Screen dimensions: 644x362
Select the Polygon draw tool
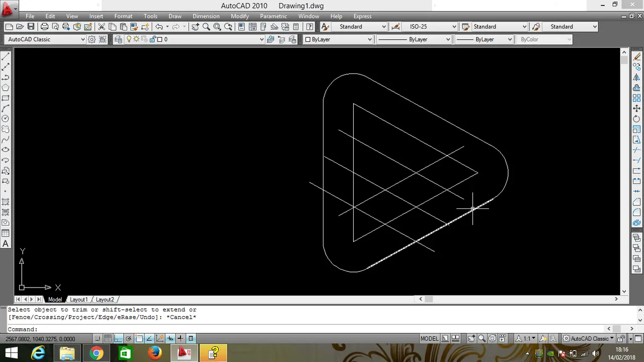tap(6, 88)
